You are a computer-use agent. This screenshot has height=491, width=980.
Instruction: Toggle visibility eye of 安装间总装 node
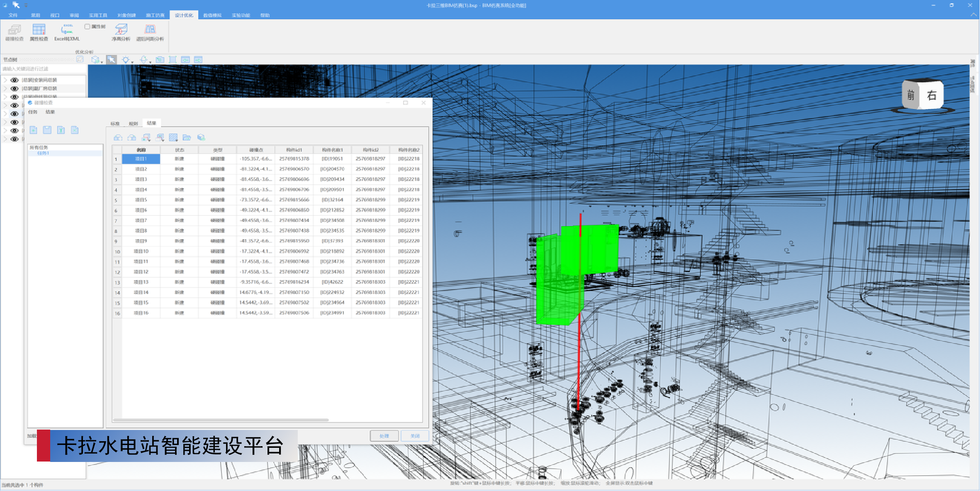(x=15, y=80)
